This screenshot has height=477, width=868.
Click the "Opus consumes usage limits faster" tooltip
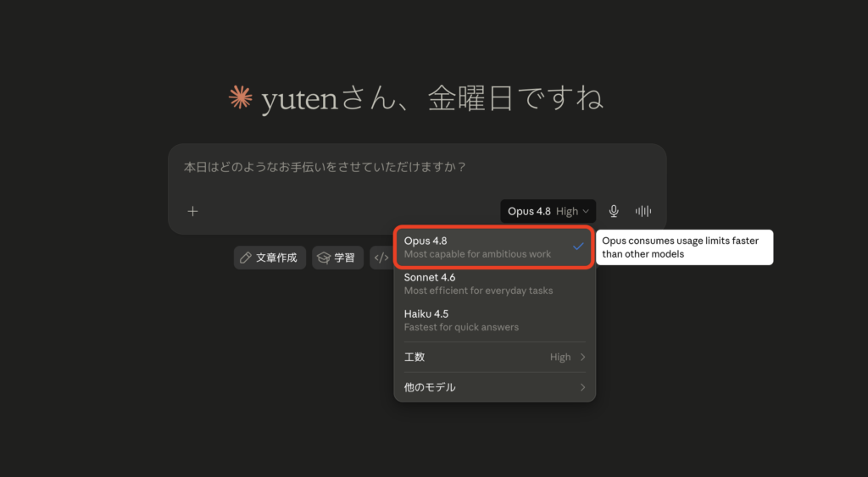(684, 247)
